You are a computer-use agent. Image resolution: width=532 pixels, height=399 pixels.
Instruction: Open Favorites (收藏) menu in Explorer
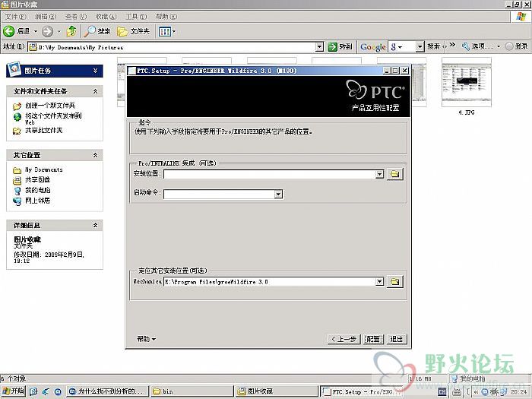[x=106, y=16]
